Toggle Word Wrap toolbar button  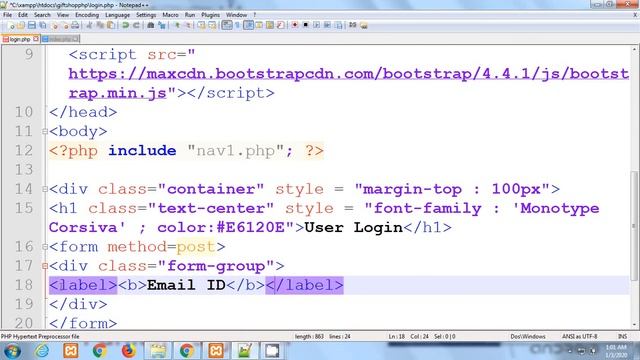click(x=227, y=25)
